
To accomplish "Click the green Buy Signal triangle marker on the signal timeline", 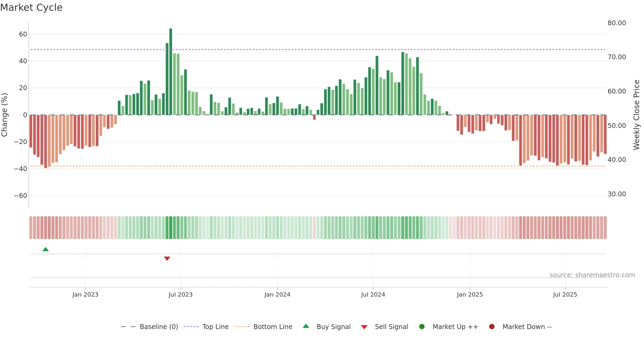I will (x=46, y=249).
